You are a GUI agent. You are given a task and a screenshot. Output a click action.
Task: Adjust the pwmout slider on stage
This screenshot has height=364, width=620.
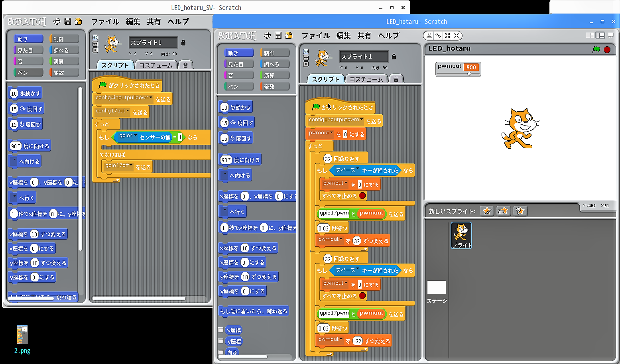click(x=469, y=74)
